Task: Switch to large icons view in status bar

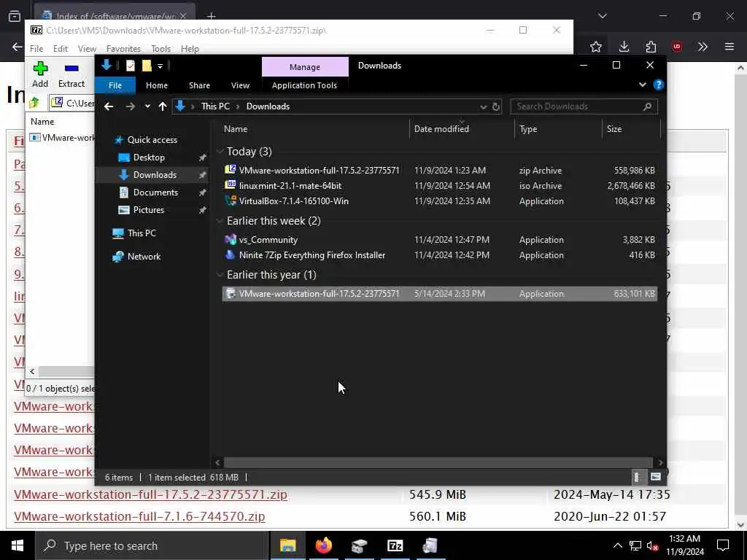Action: click(x=656, y=477)
